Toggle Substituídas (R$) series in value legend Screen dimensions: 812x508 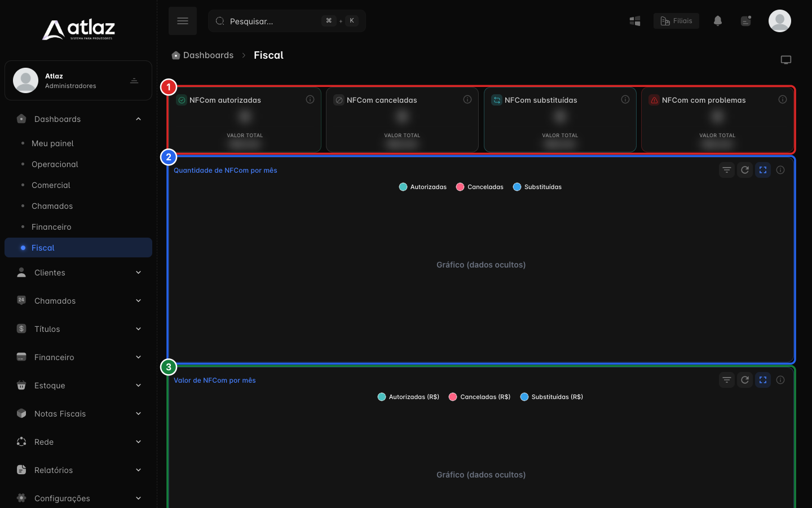[x=551, y=397]
